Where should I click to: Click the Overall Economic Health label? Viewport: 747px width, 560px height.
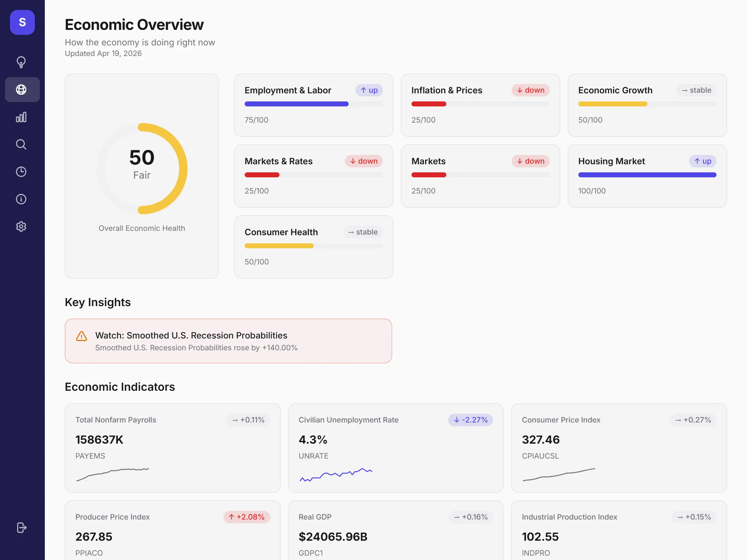coord(142,228)
